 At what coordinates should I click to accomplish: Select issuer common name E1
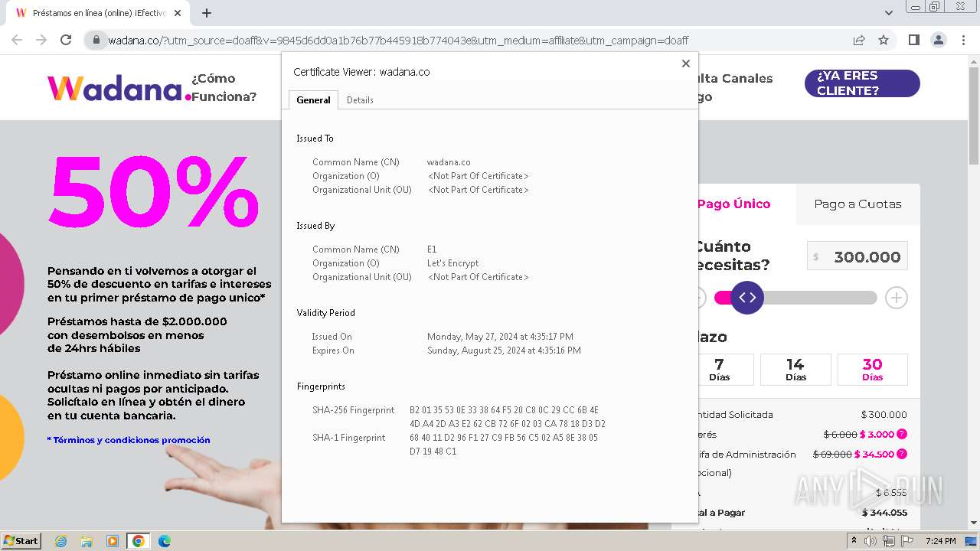(432, 249)
